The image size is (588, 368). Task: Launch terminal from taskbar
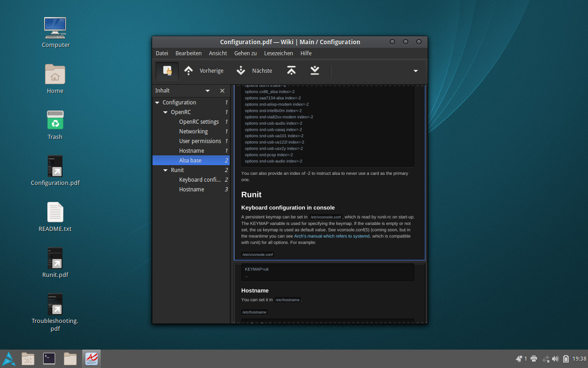pos(49,359)
